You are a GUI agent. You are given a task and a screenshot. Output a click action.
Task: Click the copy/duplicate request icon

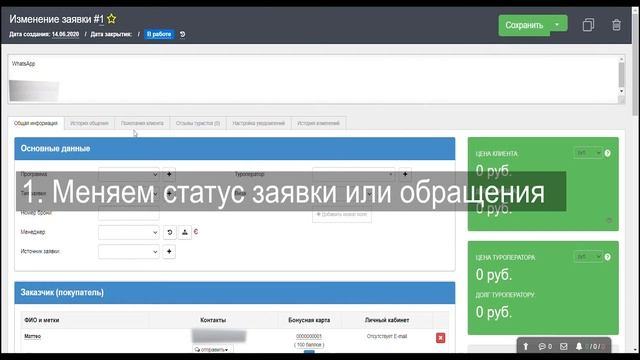click(588, 25)
